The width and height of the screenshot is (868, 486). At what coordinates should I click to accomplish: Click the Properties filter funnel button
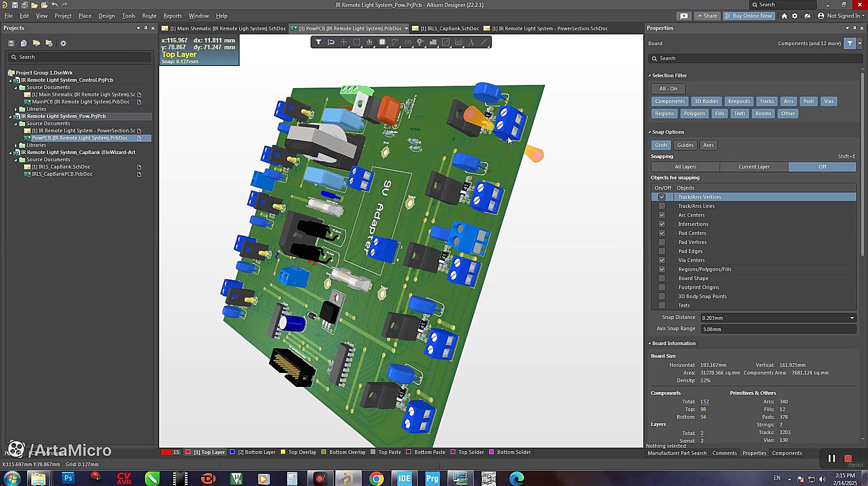click(850, 43)
